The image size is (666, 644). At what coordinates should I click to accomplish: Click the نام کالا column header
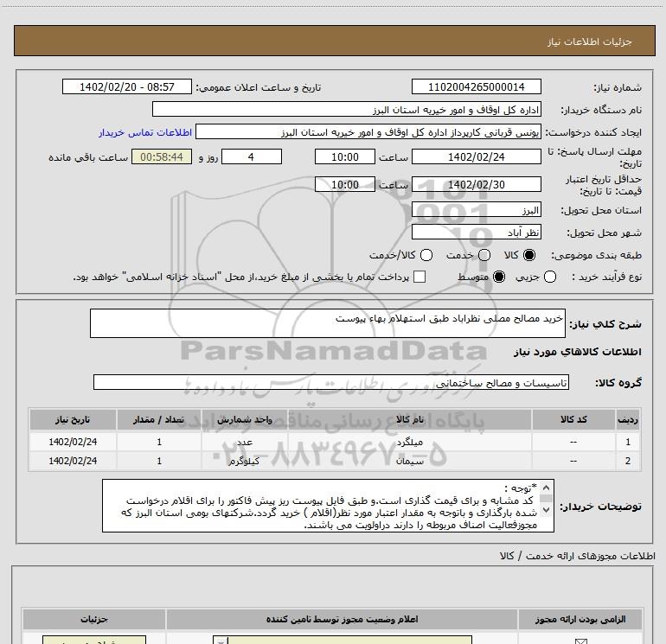click(409, 419)
